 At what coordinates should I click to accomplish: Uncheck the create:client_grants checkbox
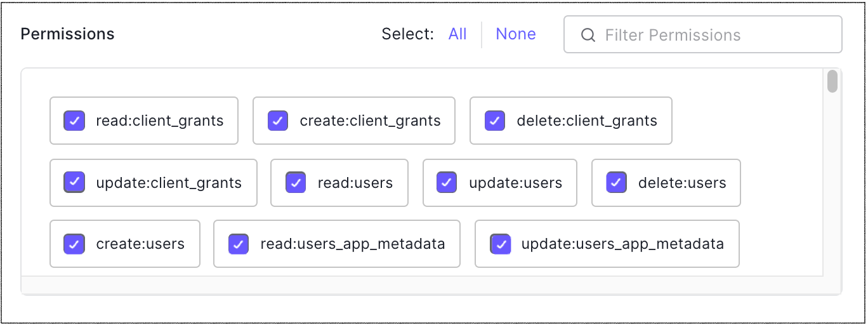278,121
